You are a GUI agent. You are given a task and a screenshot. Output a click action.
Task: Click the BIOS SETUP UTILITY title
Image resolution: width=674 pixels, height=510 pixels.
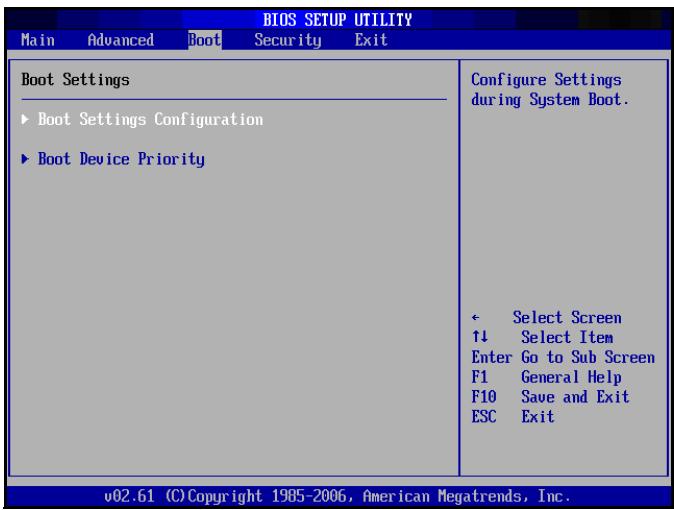(x=337, y=20)
